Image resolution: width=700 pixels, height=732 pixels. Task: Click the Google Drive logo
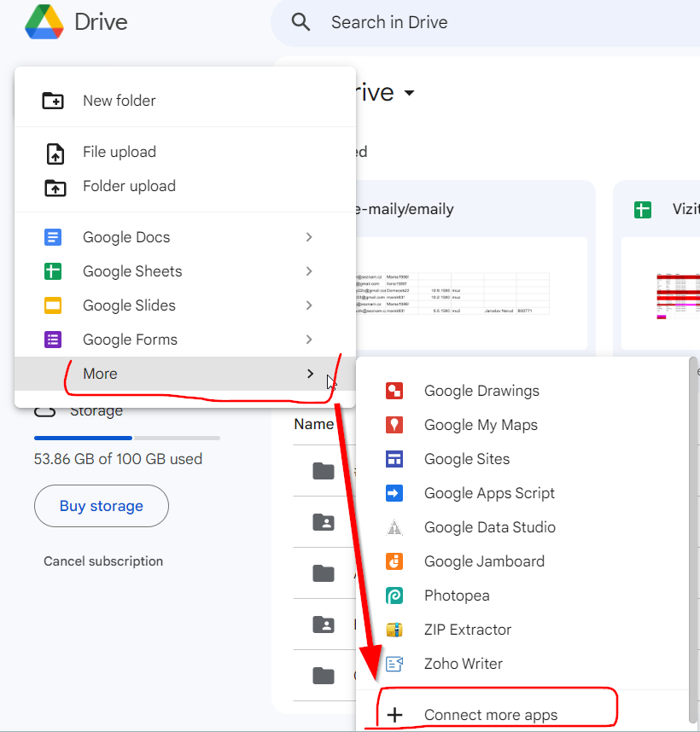[x=44, y=22]
